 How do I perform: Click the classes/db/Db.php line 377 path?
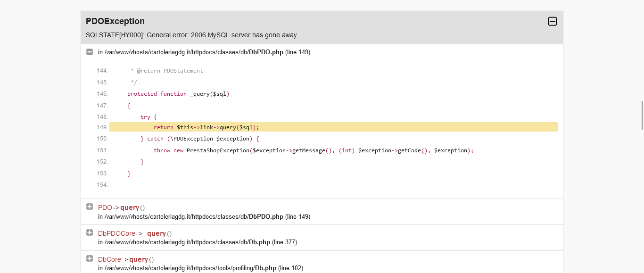point(198,242)
